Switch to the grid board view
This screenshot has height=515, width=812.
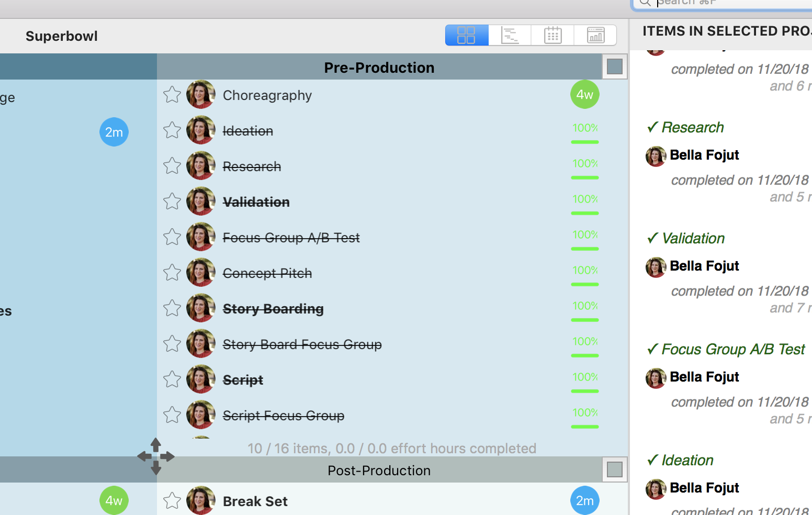pyautogui.click(x=466, y=35)
